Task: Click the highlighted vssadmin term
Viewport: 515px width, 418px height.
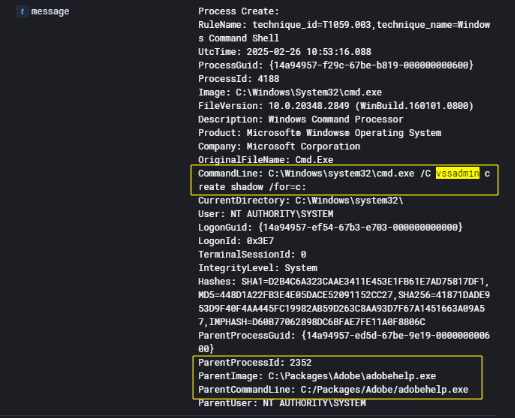Action: [458, 173]
